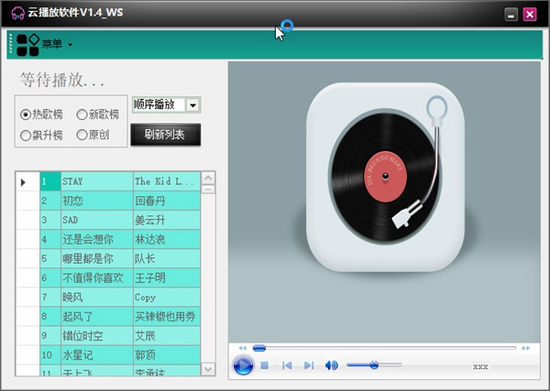Select the song 晚风
This screenshot has width=550, height=391.
[x=97, y=297]
